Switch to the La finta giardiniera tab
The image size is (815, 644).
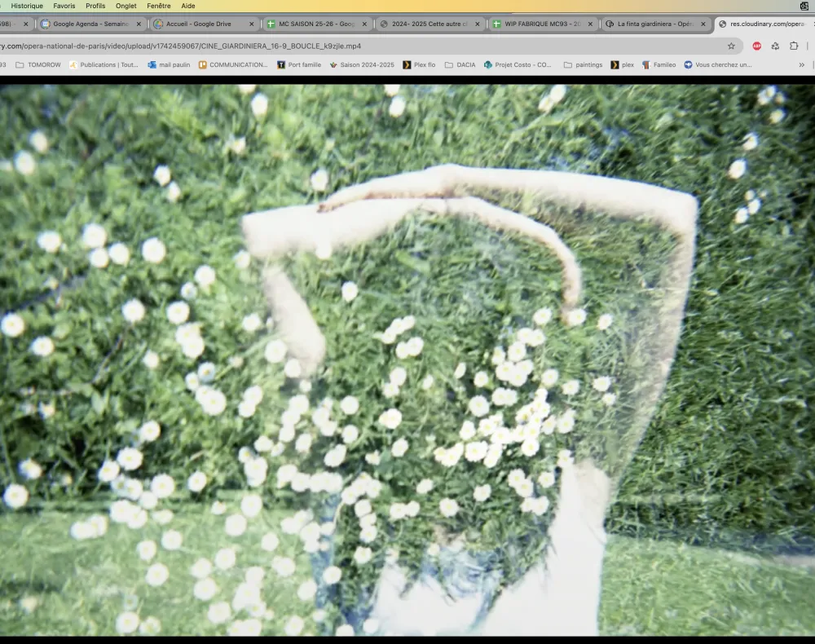tap(654, 24)
